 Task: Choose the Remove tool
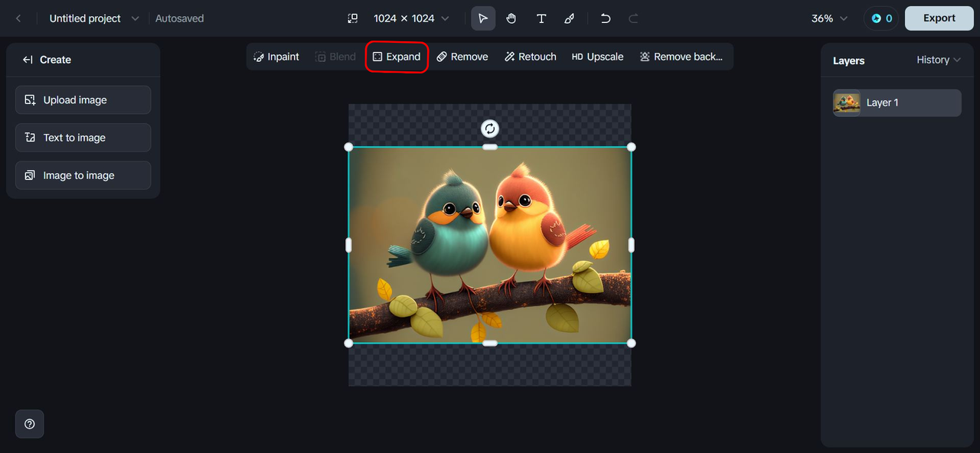462,57
